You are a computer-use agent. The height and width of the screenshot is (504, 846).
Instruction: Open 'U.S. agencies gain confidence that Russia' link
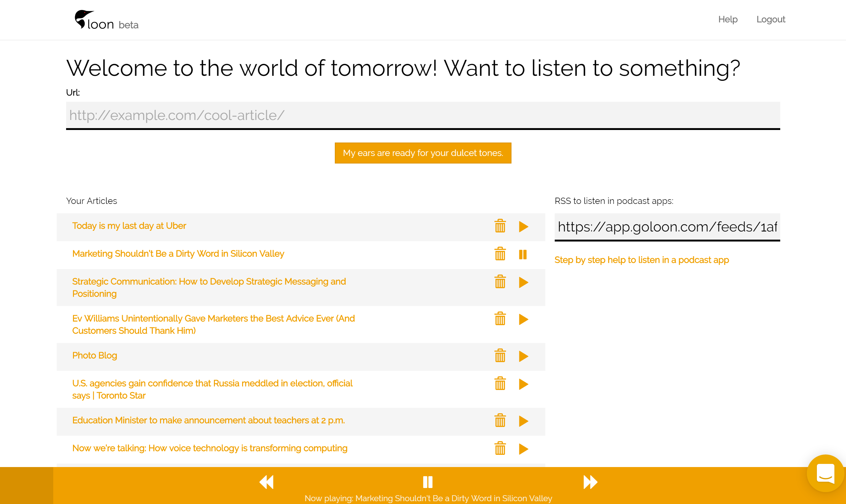[x=213, y=390]
